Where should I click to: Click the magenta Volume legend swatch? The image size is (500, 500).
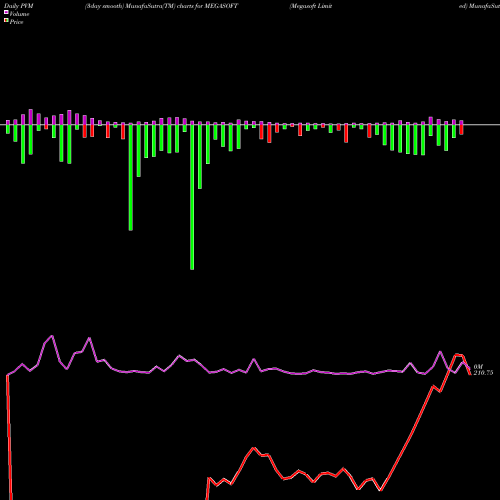6,12
